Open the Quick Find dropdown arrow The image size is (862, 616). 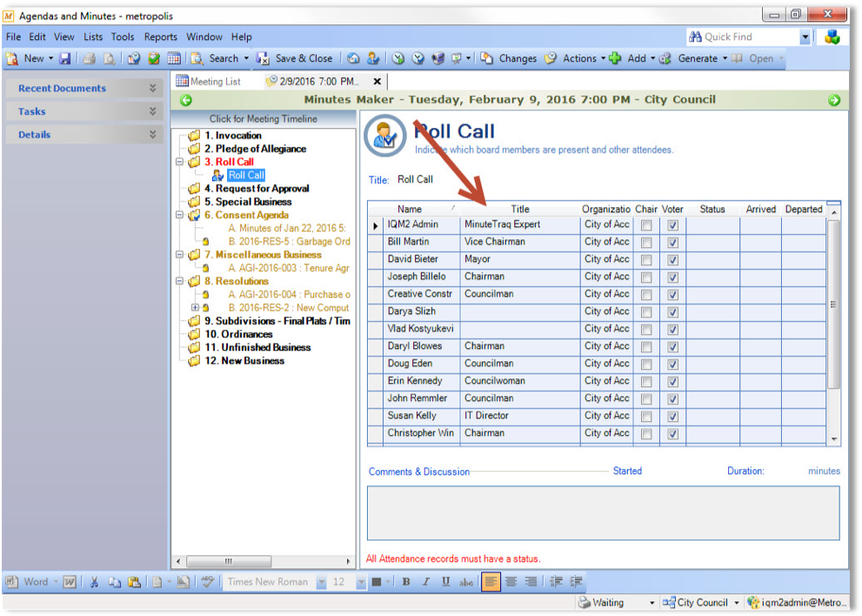[x=805, y=37]
